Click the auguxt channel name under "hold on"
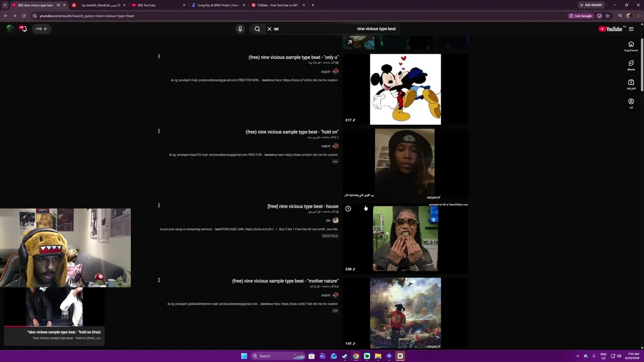This screenshot has width=644, height=362. 326,146
